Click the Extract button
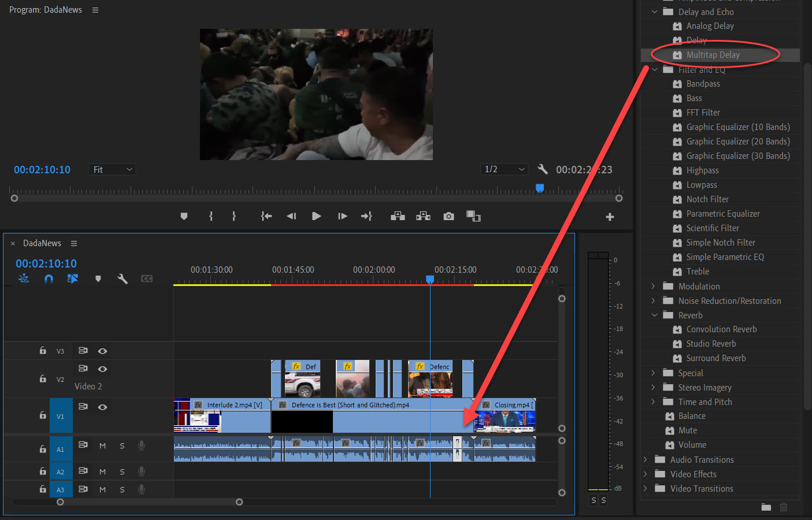 [423, 216]
